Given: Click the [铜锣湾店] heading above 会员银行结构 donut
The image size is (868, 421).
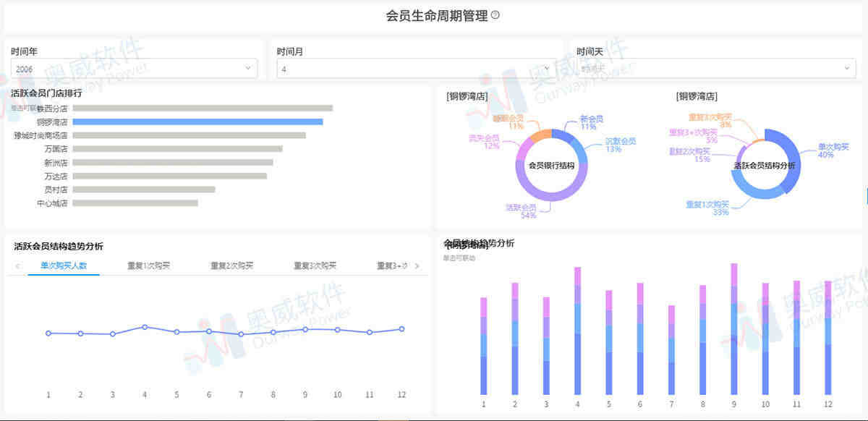Looking at the screenshot, I should tap(467, 95).
